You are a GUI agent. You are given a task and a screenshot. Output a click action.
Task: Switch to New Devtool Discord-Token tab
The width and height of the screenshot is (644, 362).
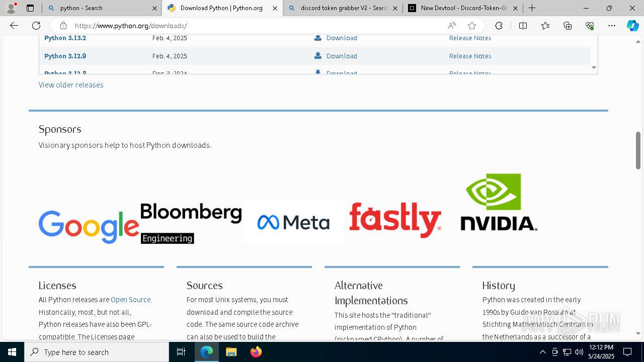click(462, 8)
